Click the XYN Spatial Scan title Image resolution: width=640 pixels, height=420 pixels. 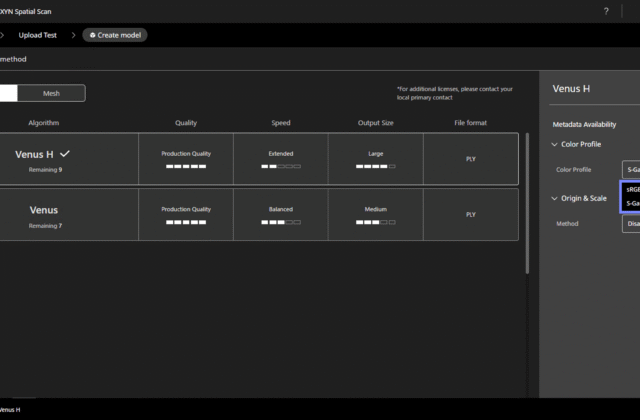[x=25, y=11]
